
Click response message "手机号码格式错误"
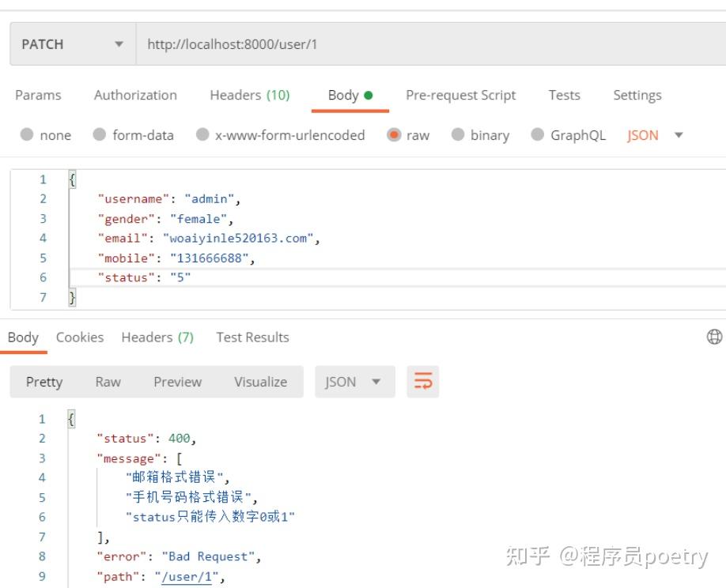191,497
